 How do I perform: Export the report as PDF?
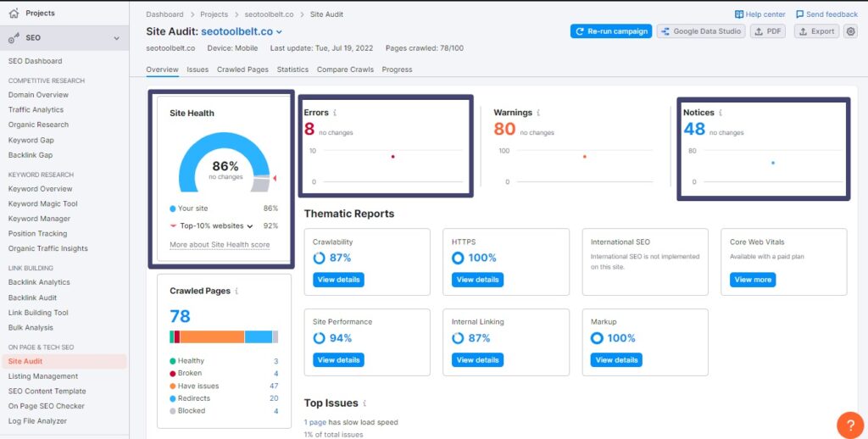(x=768, y=31)
